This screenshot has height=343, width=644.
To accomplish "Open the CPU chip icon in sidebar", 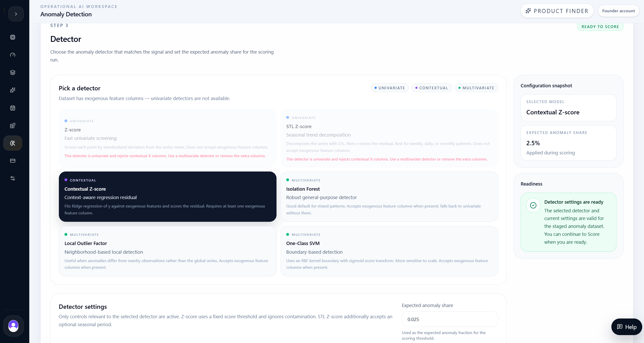I will click(13, 37).
